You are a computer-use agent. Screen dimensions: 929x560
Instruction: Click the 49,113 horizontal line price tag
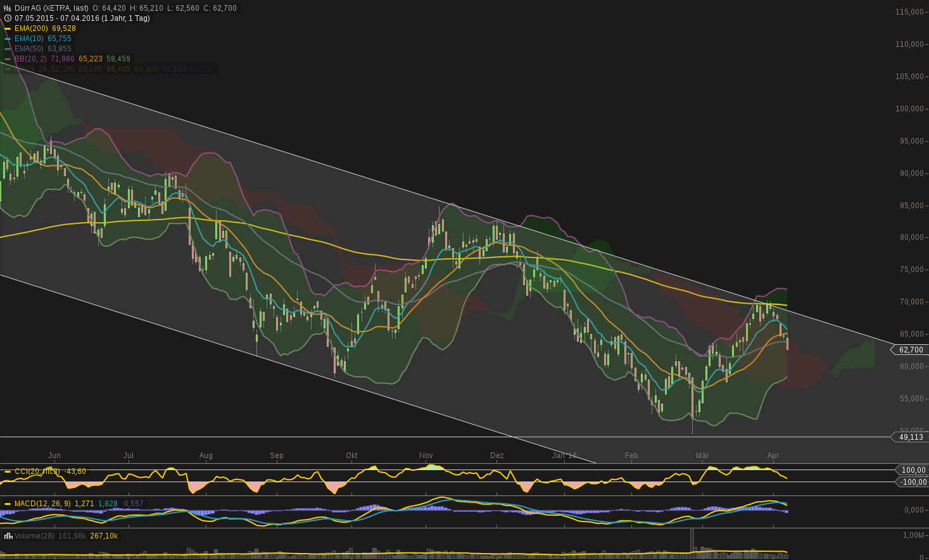(910, 437)
